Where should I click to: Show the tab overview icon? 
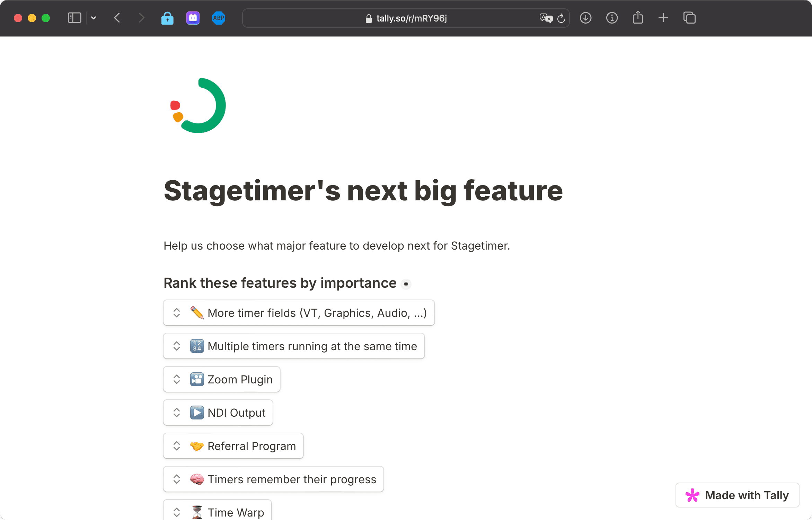(689, 18)
